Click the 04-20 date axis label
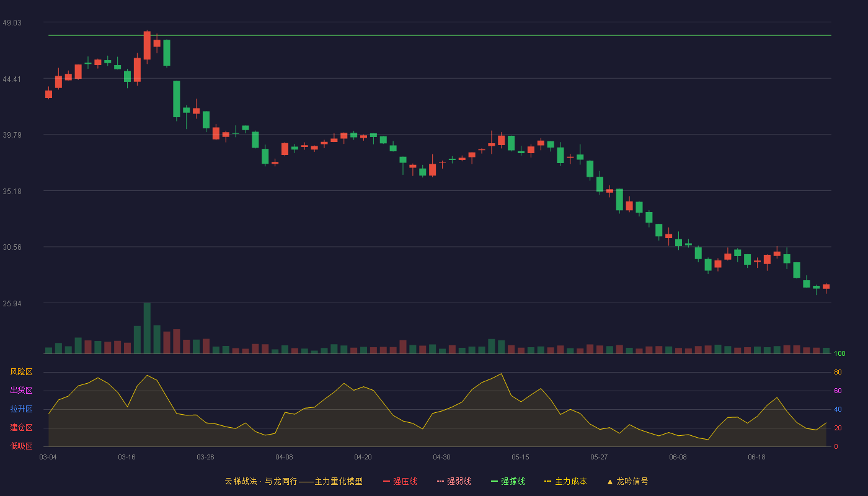This screenshot has width=868, height=496. (363, 457)
